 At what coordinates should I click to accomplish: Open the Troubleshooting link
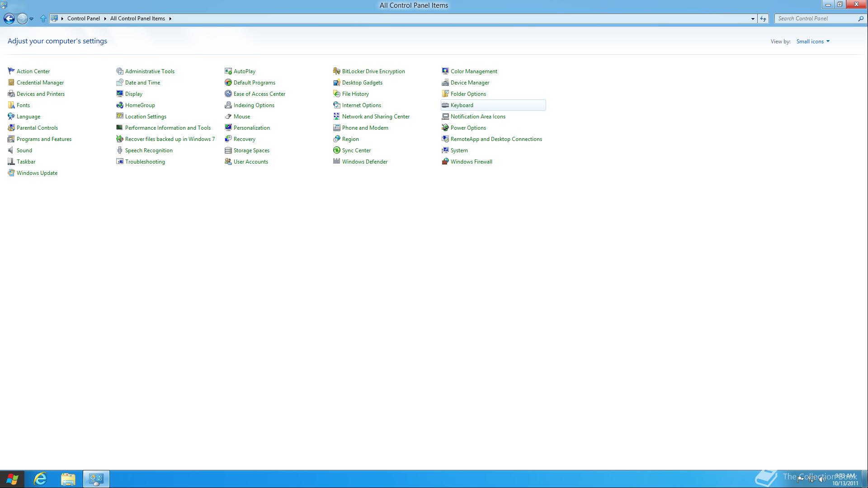(145, 161)
